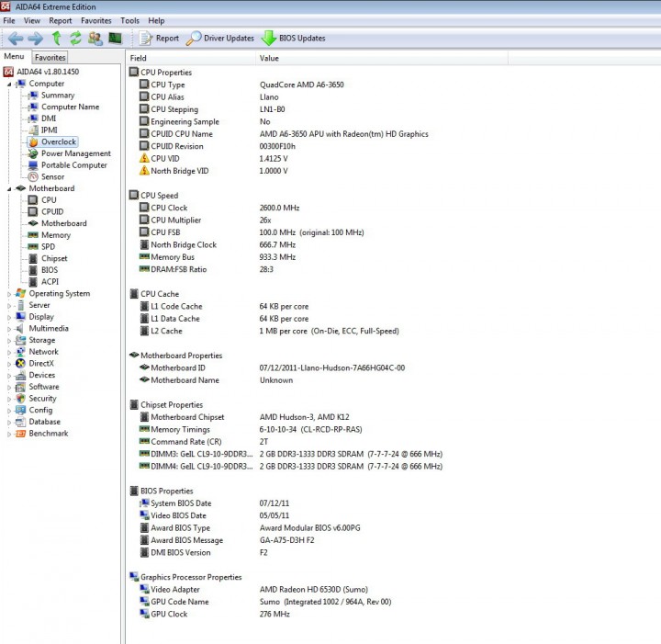
Task: Click the Security shield icon
Action: [x=20, y=399]
